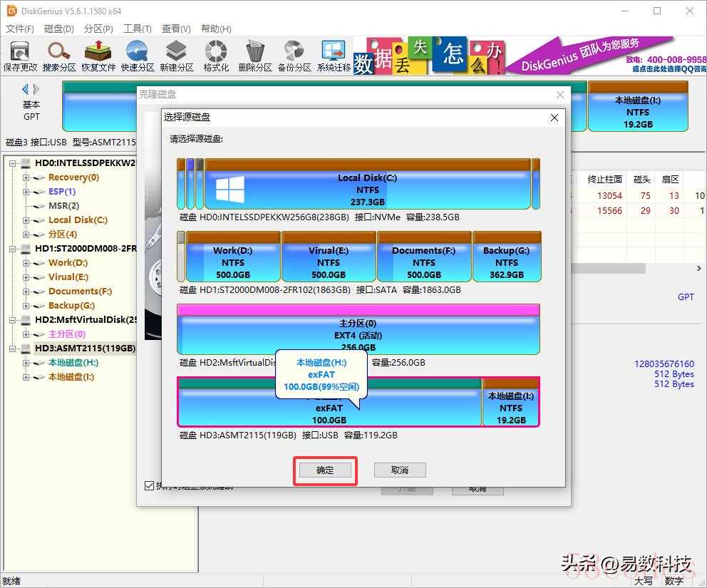Viewport: 707px width, 588px height.
Task: Close the 克隆磁盘 dialog behind
Action: click(x=560, y=95)
